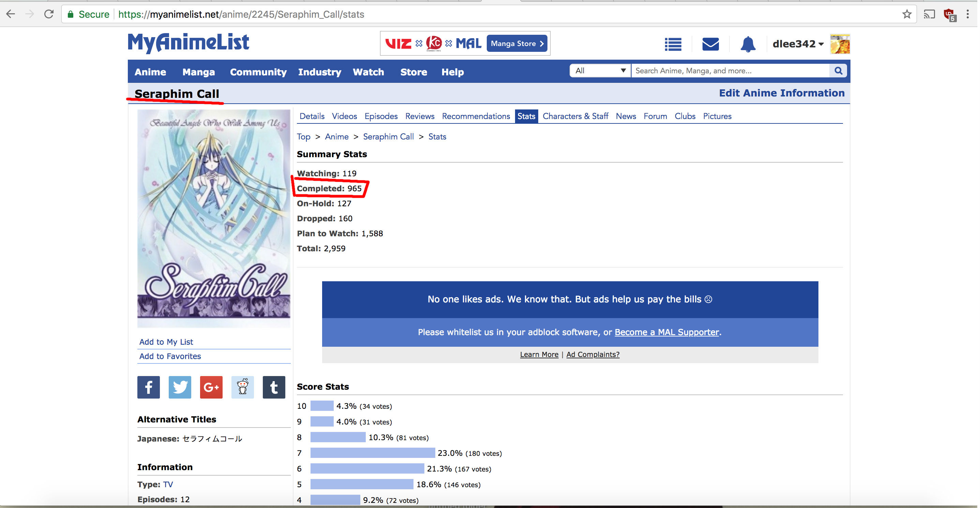This screenshot has height=508, width=980.
Task: Click the Seraphim Call cover image
Action: click(x=214, y=219)
